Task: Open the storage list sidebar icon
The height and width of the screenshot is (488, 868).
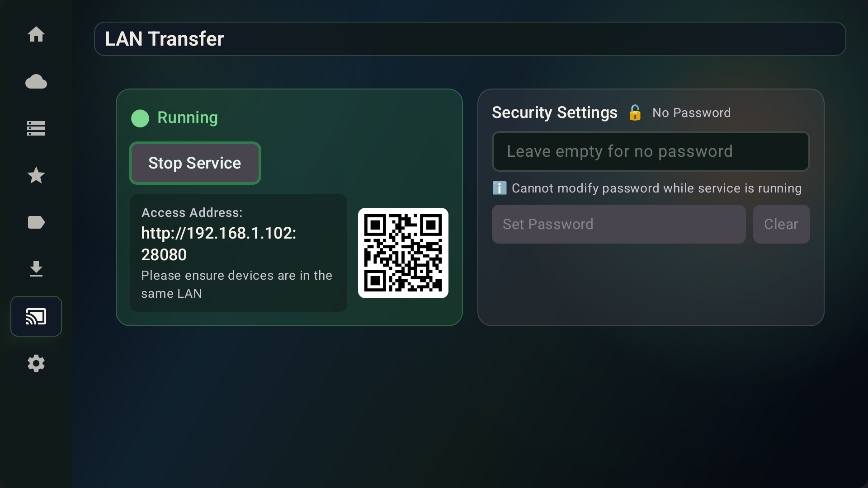Action: [36, 128]
